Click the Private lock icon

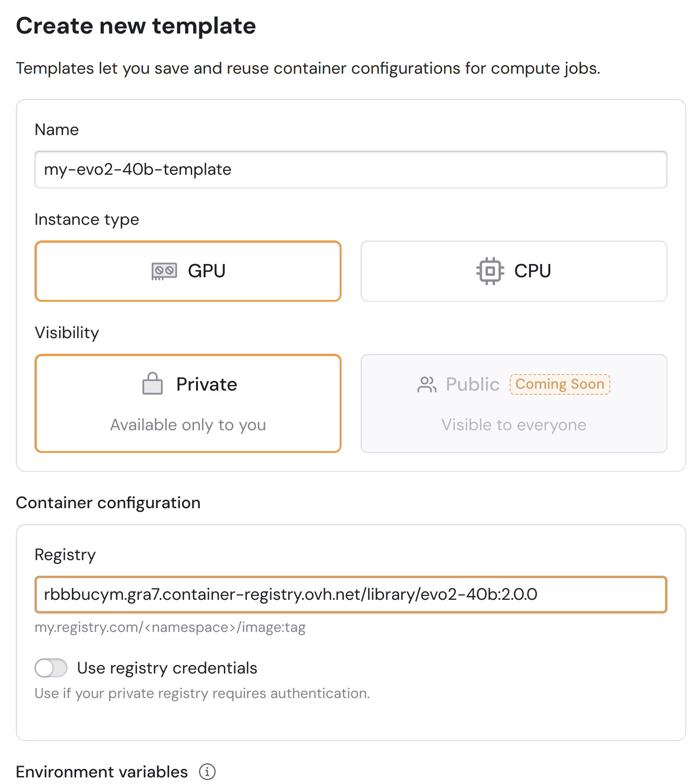point(153,384)
